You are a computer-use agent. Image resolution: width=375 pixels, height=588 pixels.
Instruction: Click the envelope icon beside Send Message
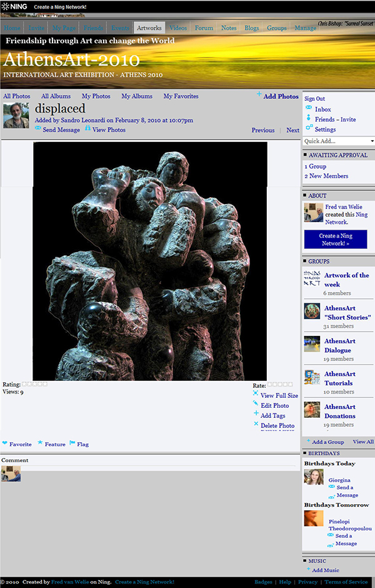(38, 128)
